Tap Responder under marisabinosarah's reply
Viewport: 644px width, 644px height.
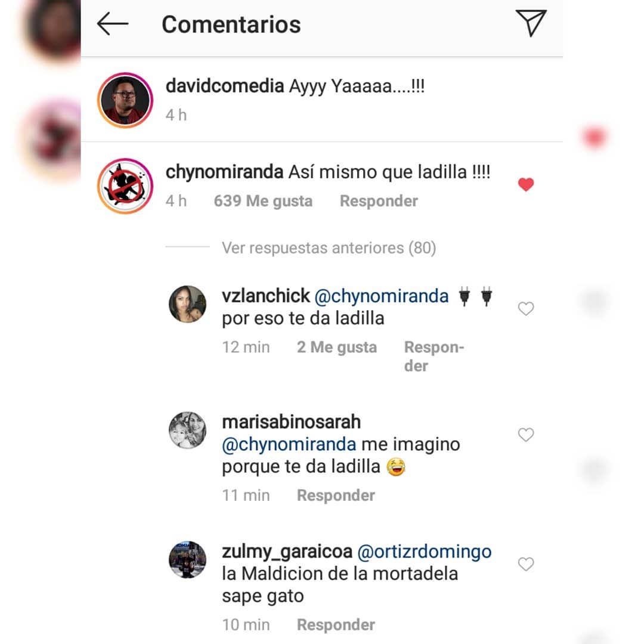(336, 496)
